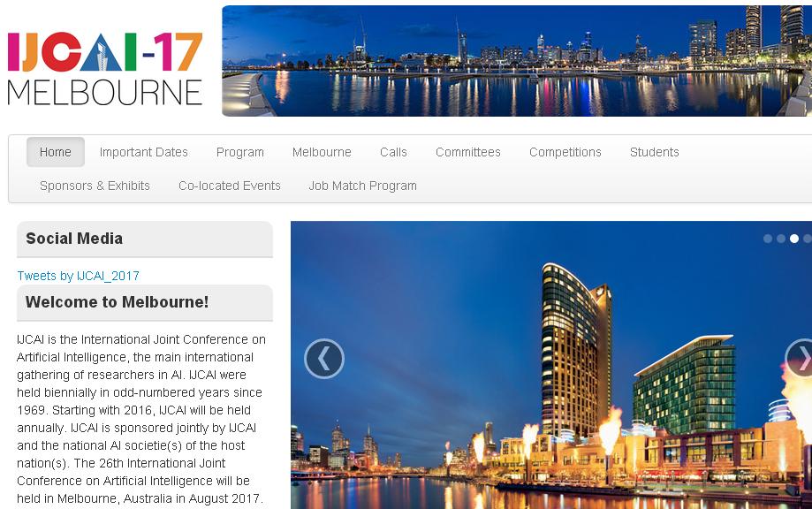Follow the Tweets by IJCAI_2017 link
This screenshot has width=812, height=509.
pos(79,276)
